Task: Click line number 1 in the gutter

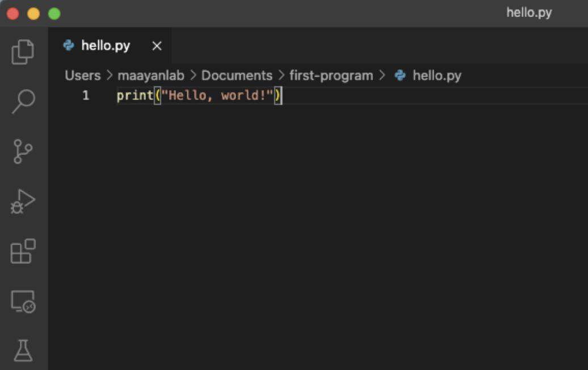Action: point(86,95)
